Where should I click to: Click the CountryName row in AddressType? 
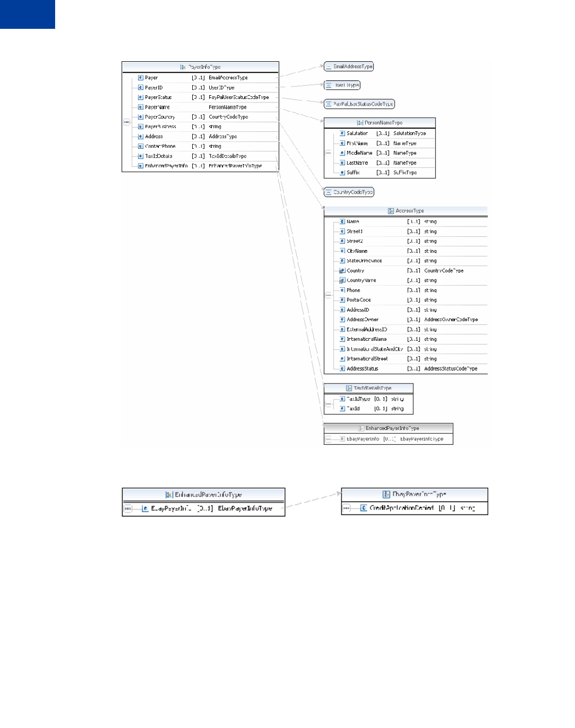(x=410, y=281)
